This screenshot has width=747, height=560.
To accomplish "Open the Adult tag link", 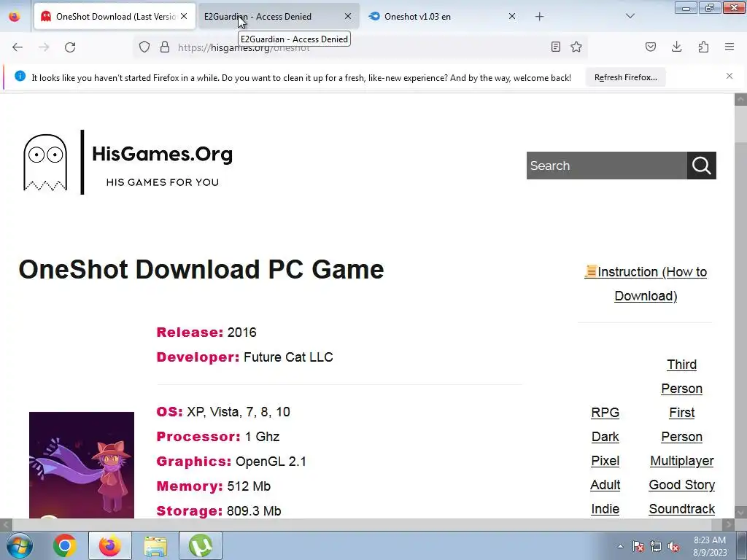I will pos(605,485).
